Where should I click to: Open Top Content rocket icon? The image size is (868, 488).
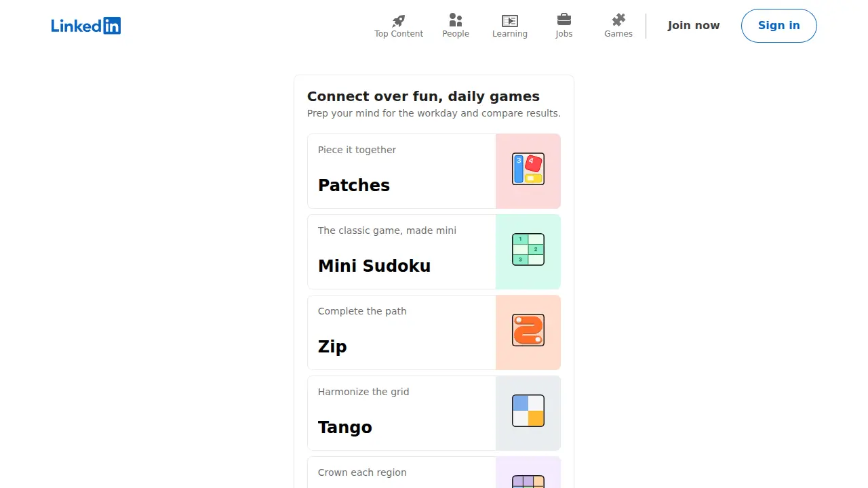(399, 20)
